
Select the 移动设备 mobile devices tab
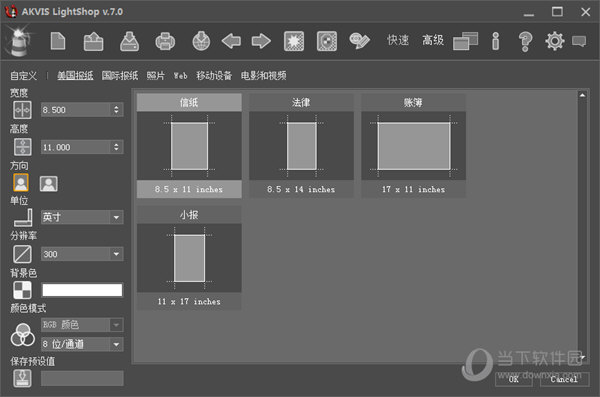[214, 75]
